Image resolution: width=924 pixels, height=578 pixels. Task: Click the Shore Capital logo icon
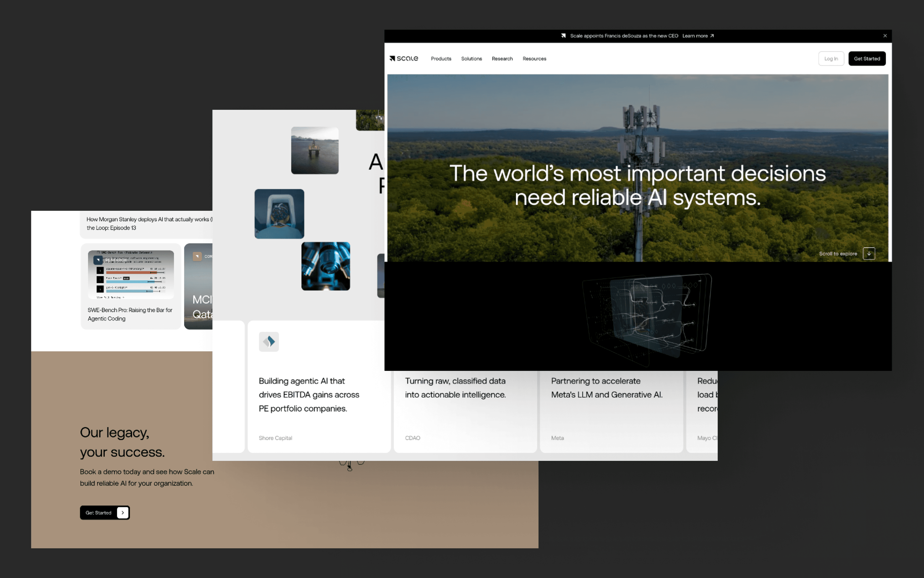point(269,341)
